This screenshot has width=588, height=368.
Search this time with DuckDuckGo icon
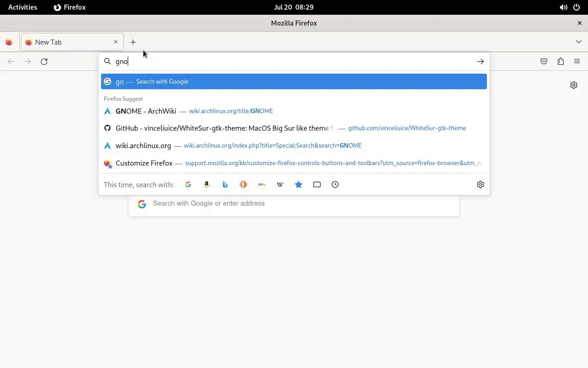[243, 184]
